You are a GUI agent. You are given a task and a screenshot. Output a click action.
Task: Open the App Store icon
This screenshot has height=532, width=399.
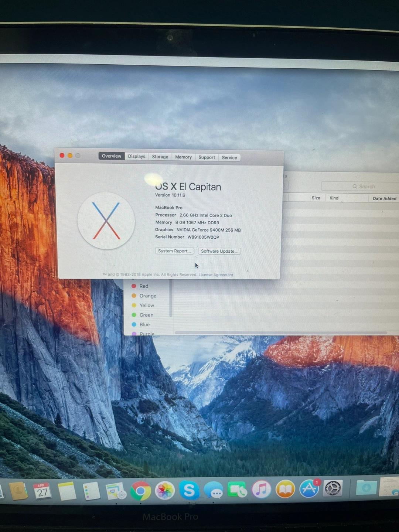309,489
